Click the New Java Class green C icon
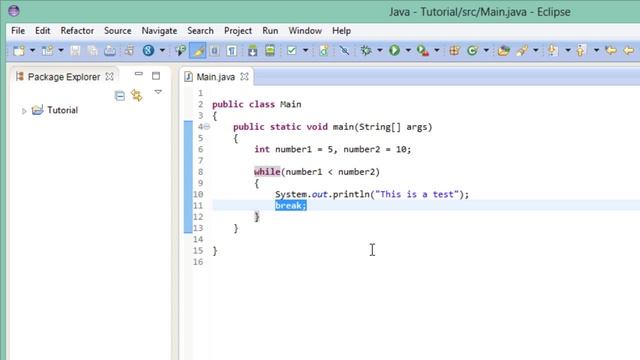Viewport: 640px width, 360px height. [x=472, y=51]
